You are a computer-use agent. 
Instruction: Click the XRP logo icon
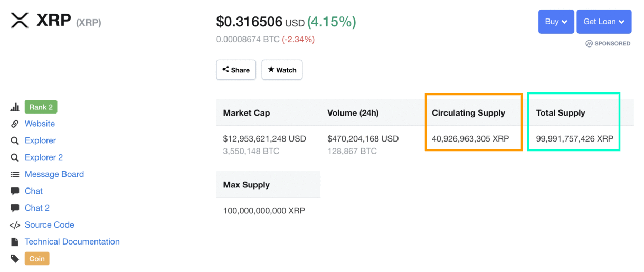pos(20,21)
